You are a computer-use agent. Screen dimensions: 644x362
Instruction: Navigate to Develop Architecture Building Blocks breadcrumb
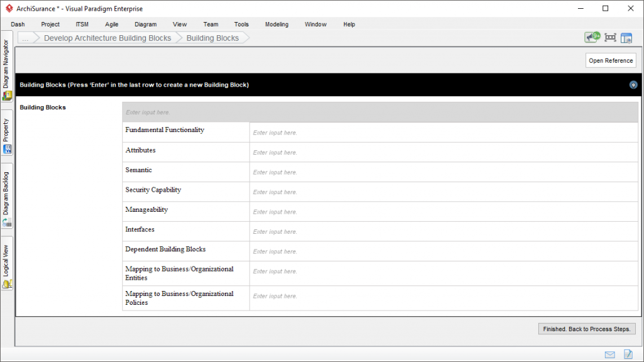107,38
